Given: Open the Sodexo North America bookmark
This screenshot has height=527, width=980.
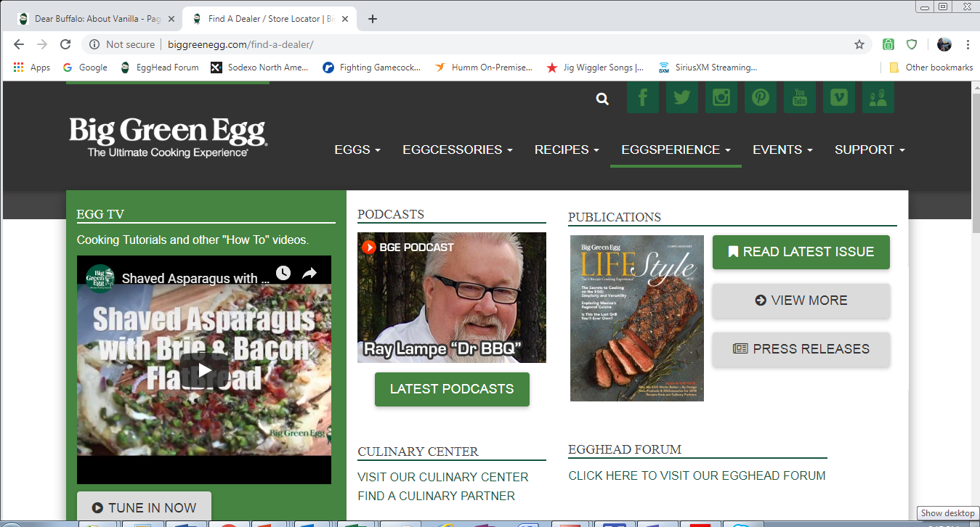Looking at the screenshot, I should point(260,68).
